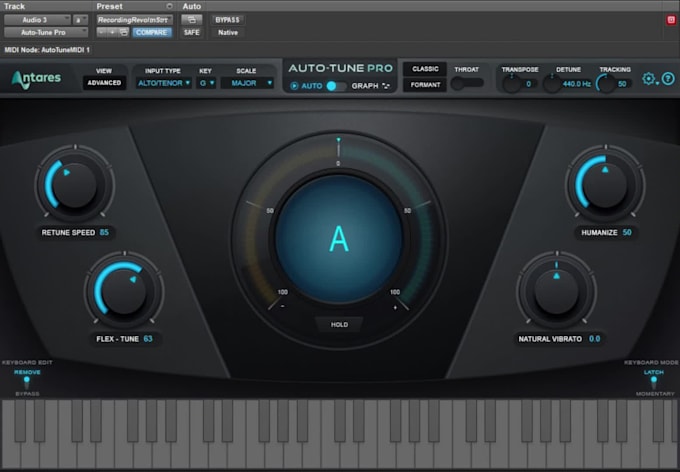Click the Natural Vibrato value 0.0
The width and height of the screenshot is (680, 472).
pos(595,339)
